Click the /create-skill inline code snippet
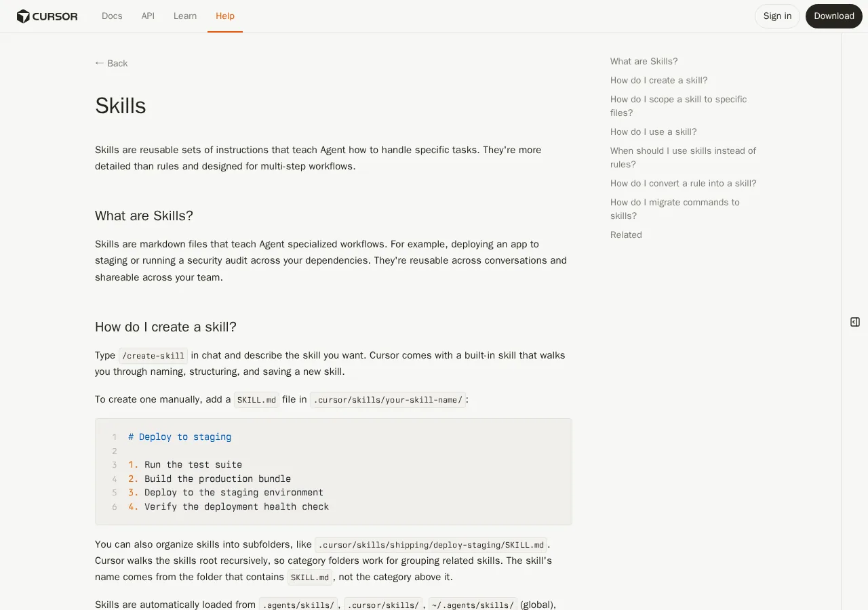868x610 pixels. pyautogui.click(x=153, y=356)
